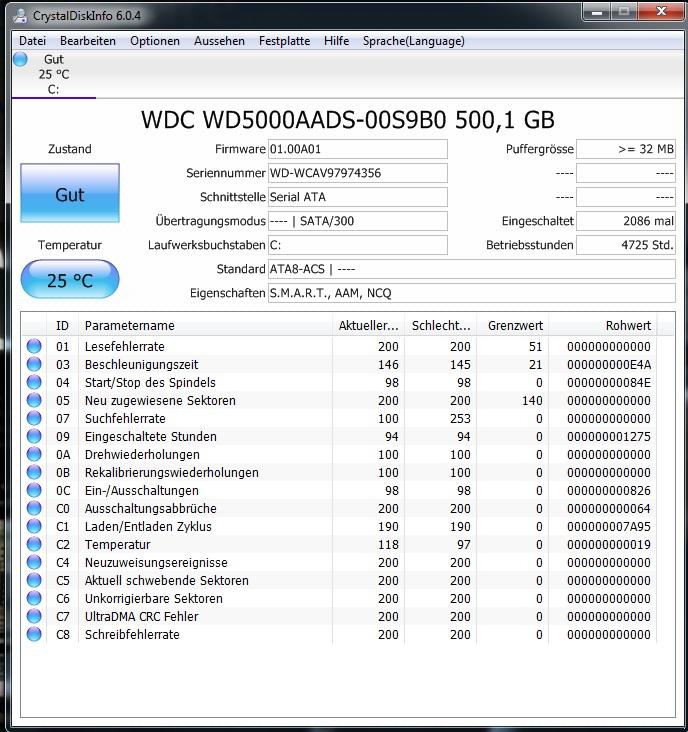Click the Übertragungsmodus field SATA/300
688x732 pixels.
pyautogui.click(x=358, y=221)
